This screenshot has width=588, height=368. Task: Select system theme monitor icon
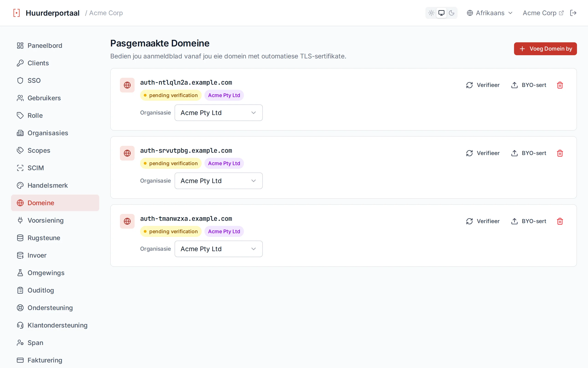tap(441, 13)
